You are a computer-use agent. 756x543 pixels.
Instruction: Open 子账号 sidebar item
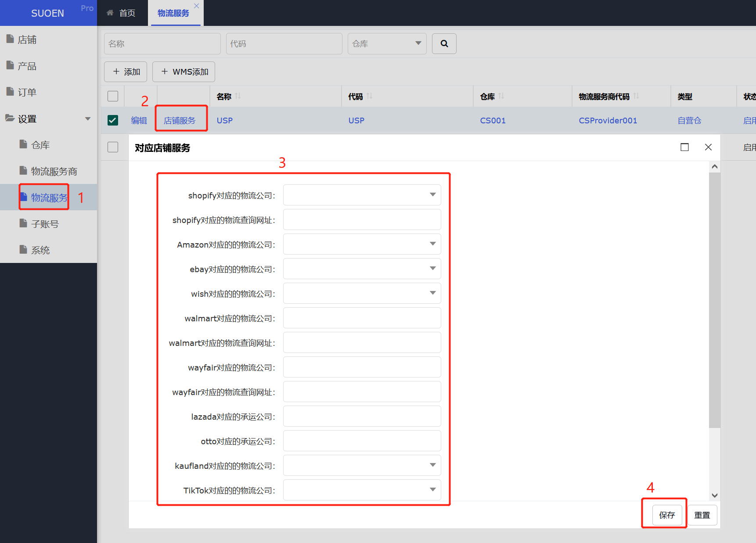(x=48, y=224)
